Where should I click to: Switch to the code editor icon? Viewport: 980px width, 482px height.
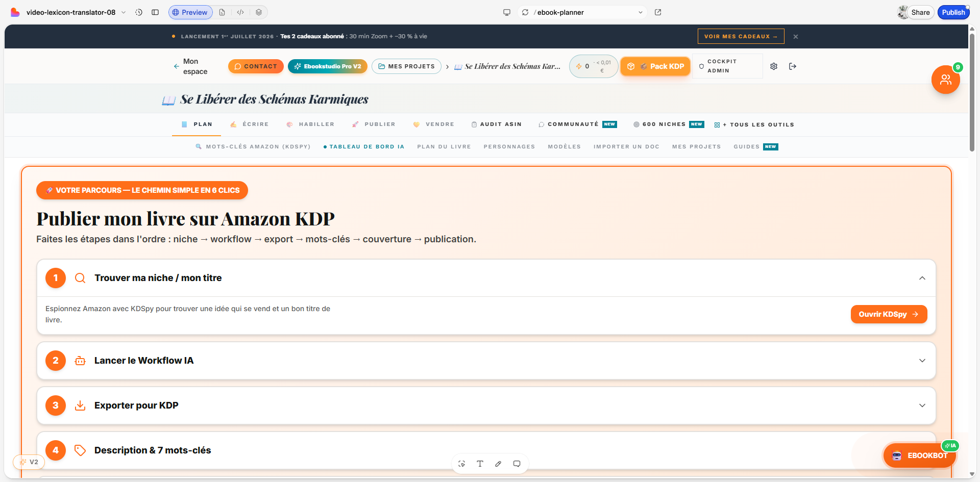point(240,12)
